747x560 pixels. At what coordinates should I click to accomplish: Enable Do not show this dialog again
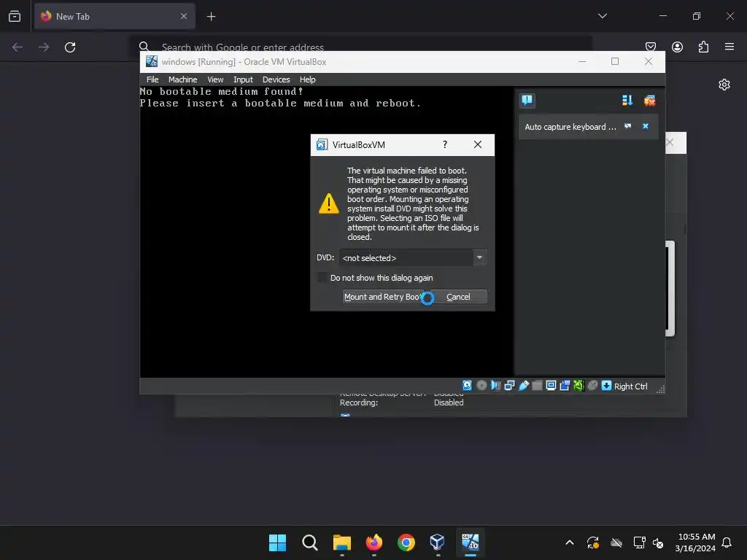[322, 278]
